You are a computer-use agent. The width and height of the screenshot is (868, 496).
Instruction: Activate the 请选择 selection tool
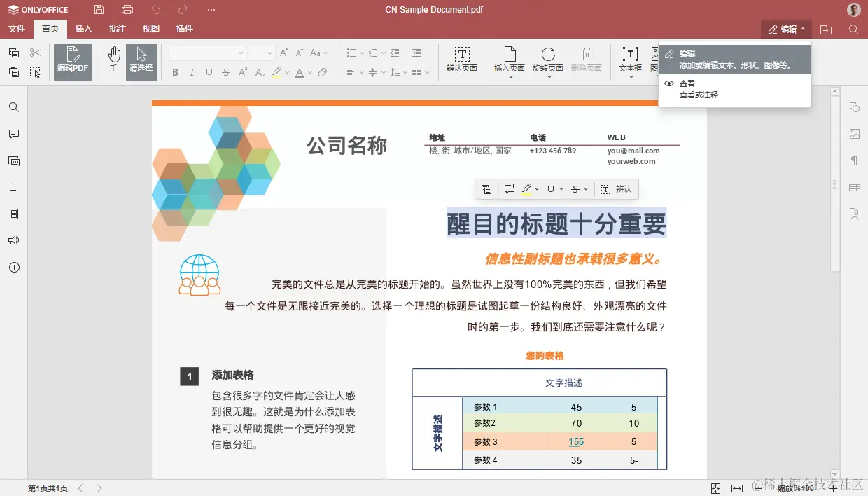click(x=141, y=61)
